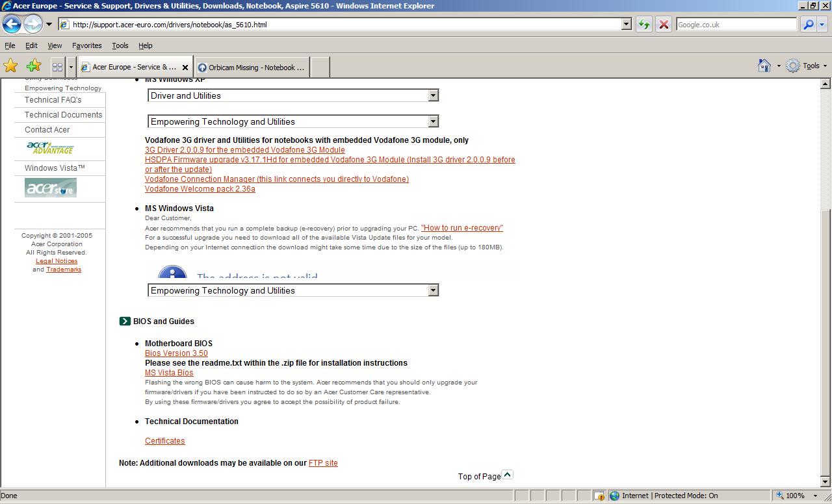Open the Legal Notices link
This screenshot has width=832, height=504.
pos(57,261)
